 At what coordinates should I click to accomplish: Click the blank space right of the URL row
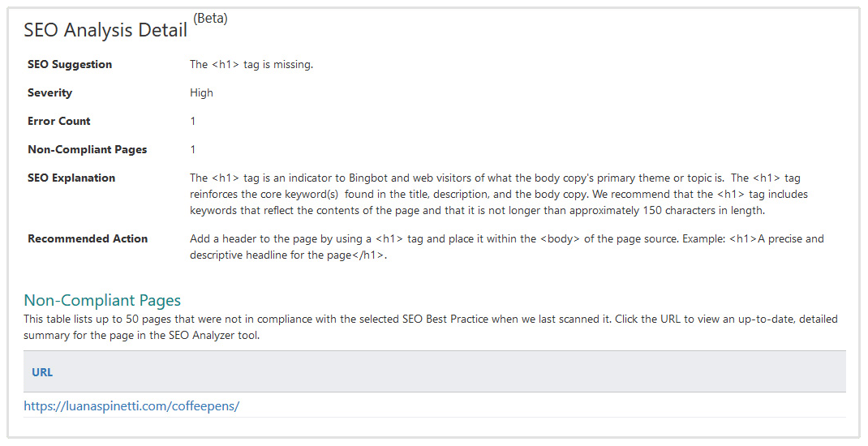click(568, 406)
